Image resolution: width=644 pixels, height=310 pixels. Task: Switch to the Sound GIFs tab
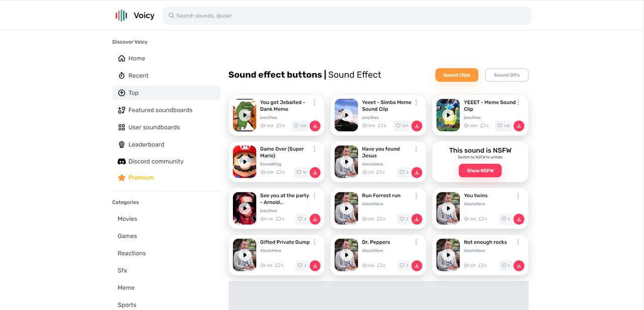[507, 75]
